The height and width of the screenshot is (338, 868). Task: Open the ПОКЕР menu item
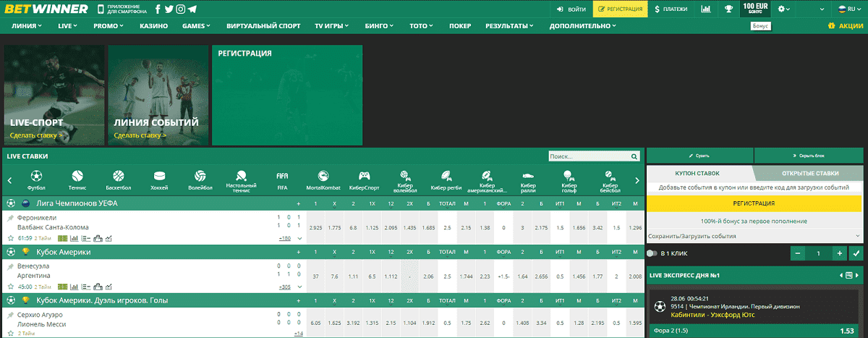coord(459,26)
